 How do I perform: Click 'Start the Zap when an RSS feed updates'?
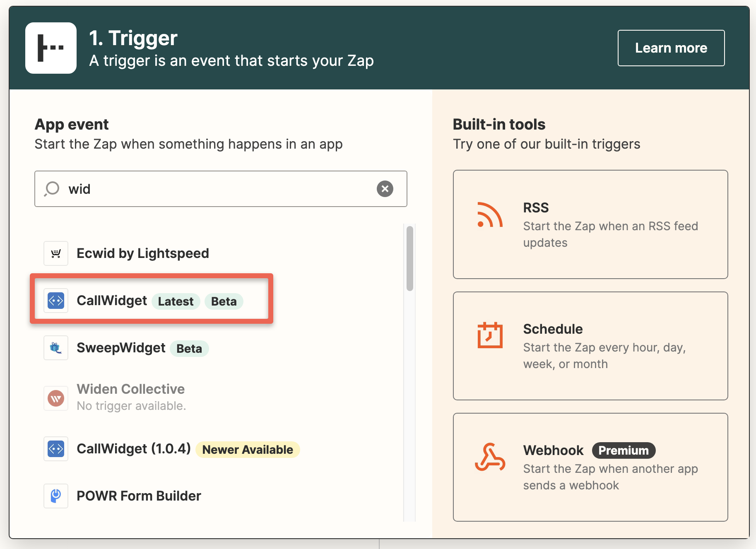pyautogui.click(x=611, y=234)
